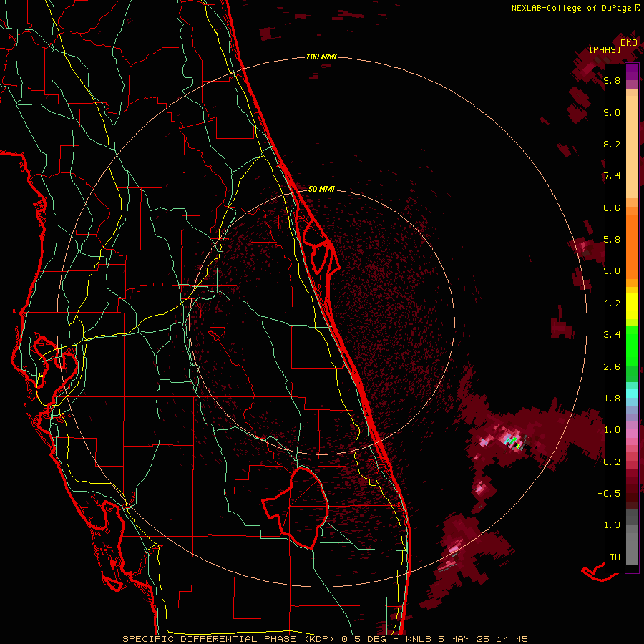The height and width of the screenshot is (644, 644).
Task: Click the NEXLAB-College of DuPage title text
Action: click(571, 8)
